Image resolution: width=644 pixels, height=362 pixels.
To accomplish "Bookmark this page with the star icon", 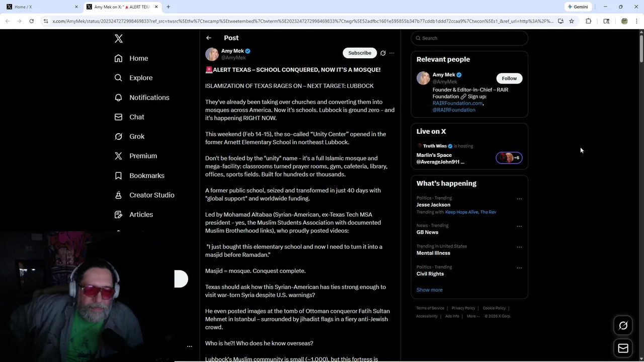I will pyautogui.click(x=572, y=21).
